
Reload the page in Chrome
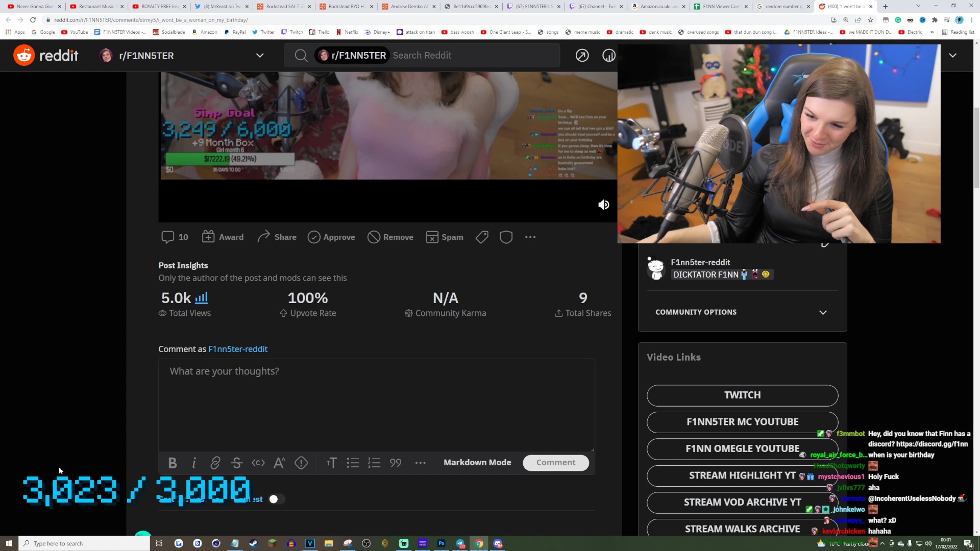point(33,20)
